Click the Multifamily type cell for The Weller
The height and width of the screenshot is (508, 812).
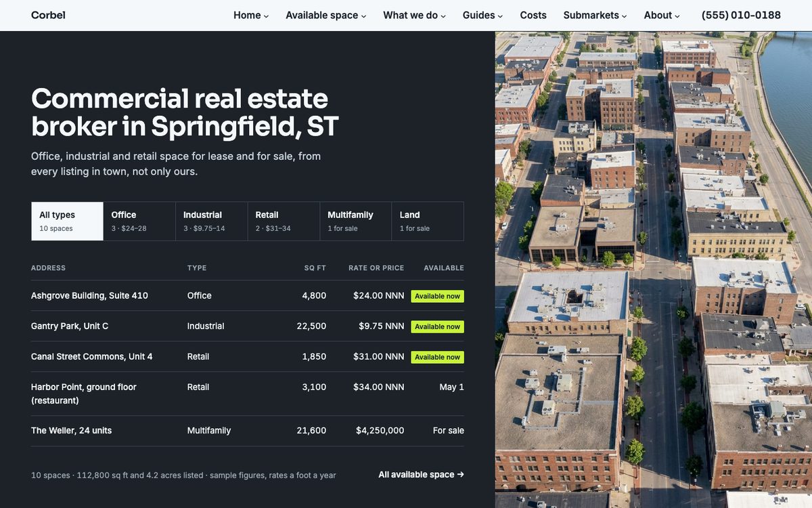(x=209, y=430)
